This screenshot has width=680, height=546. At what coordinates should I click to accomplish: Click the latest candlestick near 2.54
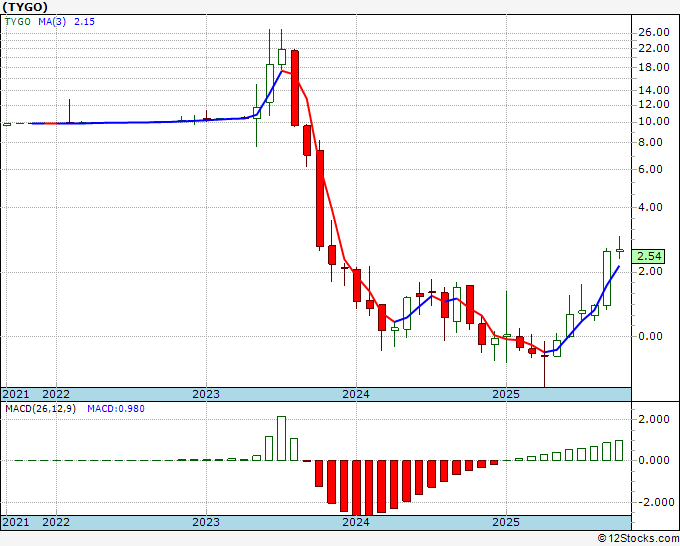[620, 250]
